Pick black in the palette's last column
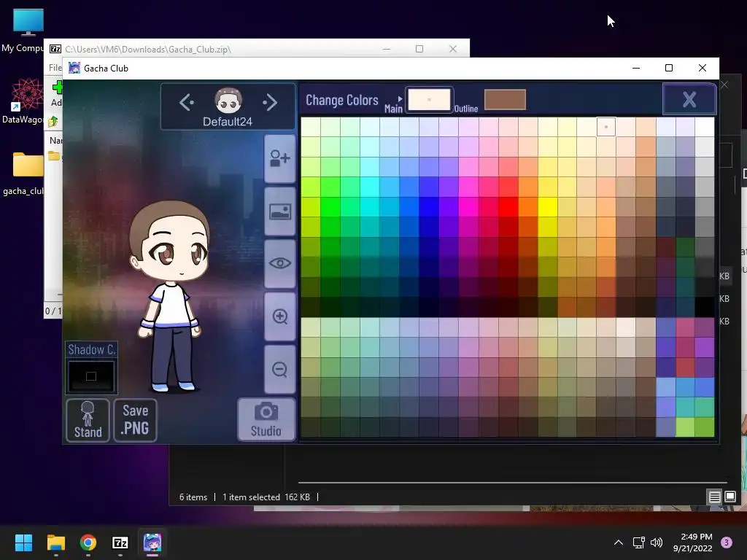The width and height of the screenshot is (747, 560). pos(705,307)
